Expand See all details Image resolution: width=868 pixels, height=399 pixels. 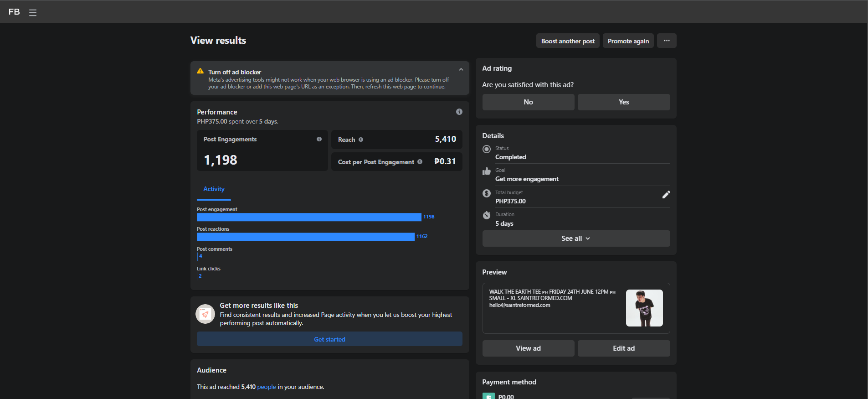576,238
